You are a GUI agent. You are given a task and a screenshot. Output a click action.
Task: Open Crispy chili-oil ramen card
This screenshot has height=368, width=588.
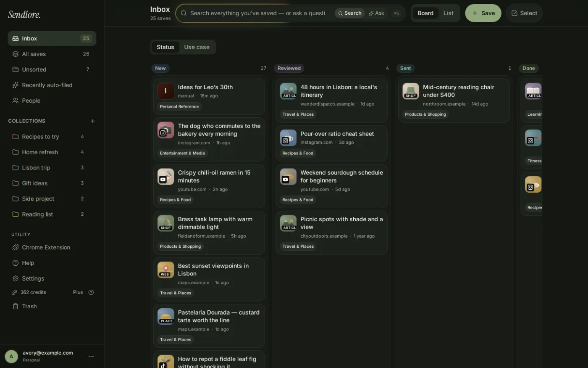point(209,186)
